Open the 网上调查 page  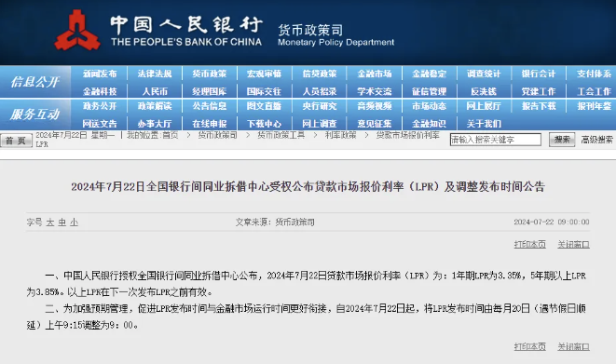(x=320, y=124)
